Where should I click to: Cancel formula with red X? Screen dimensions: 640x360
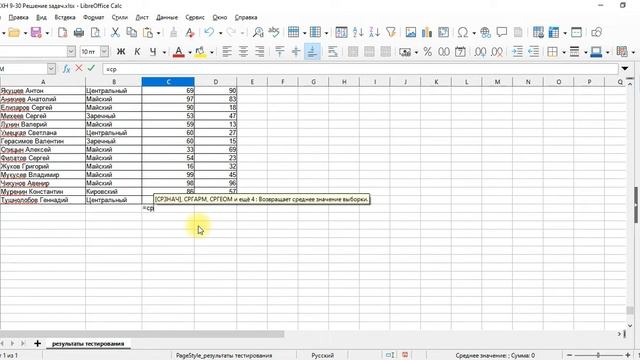(79, 68)
